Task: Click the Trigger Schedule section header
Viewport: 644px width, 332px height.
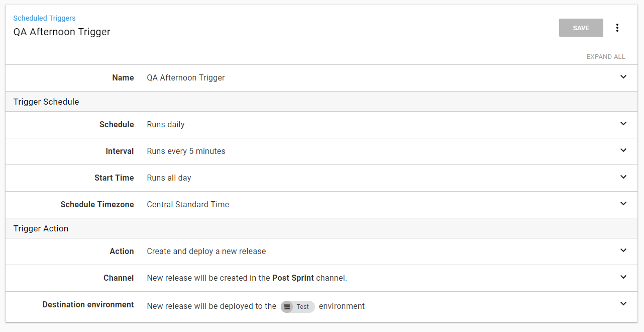Action: click(x=46, y=102)
